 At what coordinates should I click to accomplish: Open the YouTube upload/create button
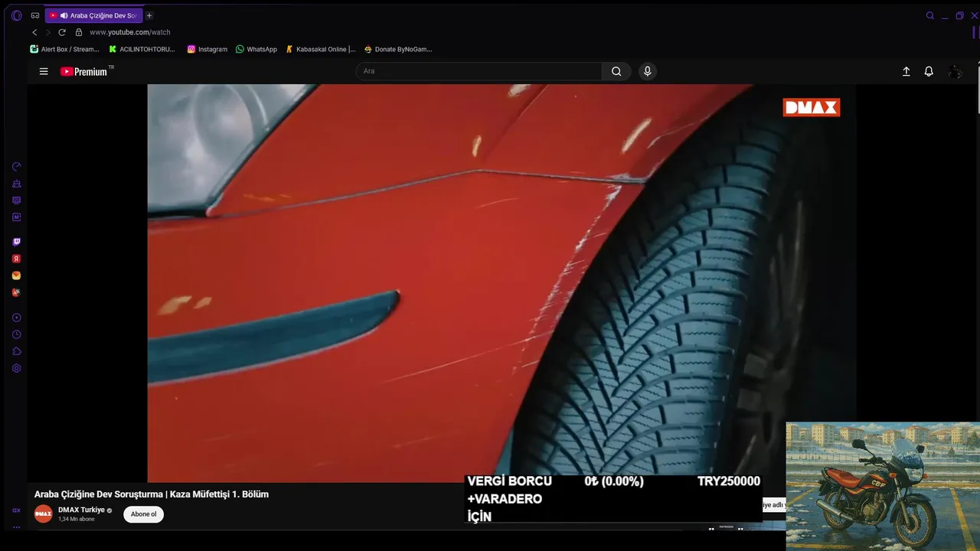(x=906, y=71)
